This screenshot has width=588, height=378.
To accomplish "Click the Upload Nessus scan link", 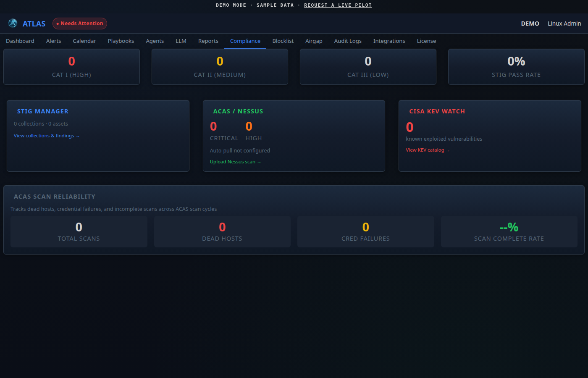I will (235, 162).
